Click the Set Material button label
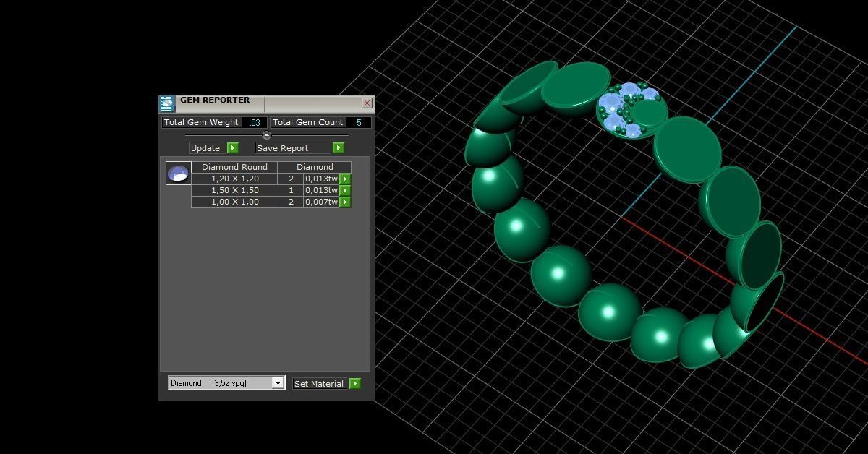Viewport: 868px width, 454px height. pos(319,384)
